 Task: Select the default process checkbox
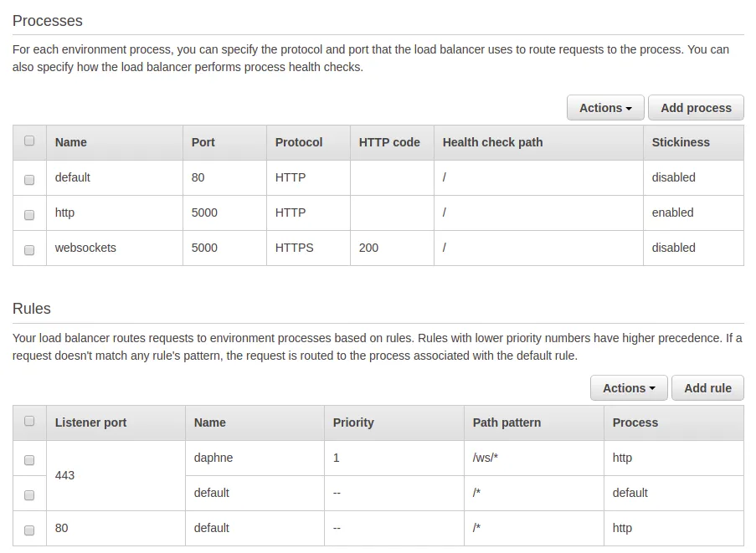point(29,179)
